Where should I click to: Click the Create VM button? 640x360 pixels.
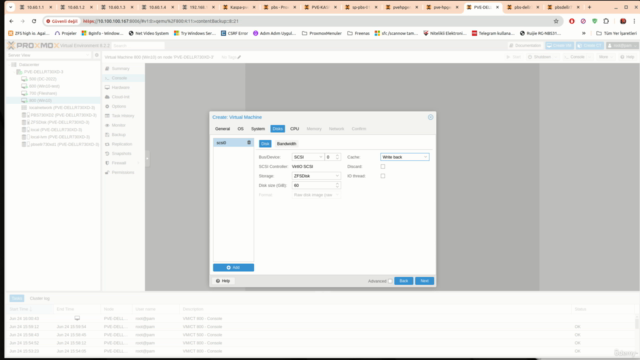(560, 45)
